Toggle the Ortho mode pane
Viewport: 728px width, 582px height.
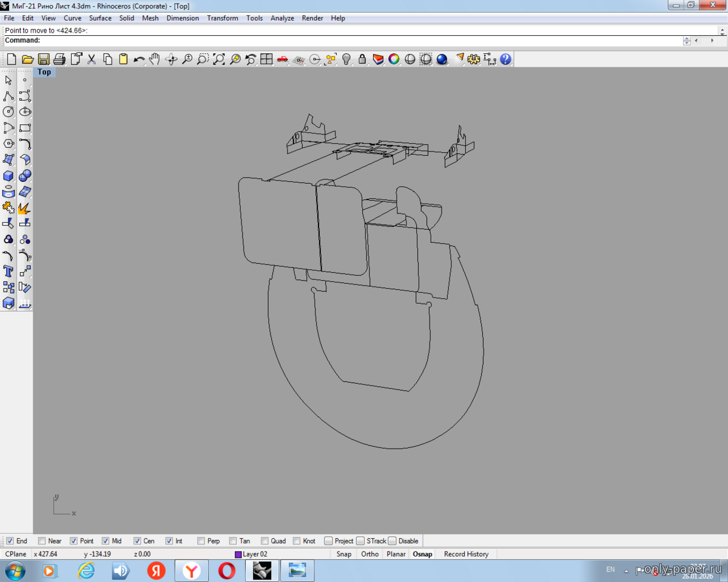click(369, 554)
